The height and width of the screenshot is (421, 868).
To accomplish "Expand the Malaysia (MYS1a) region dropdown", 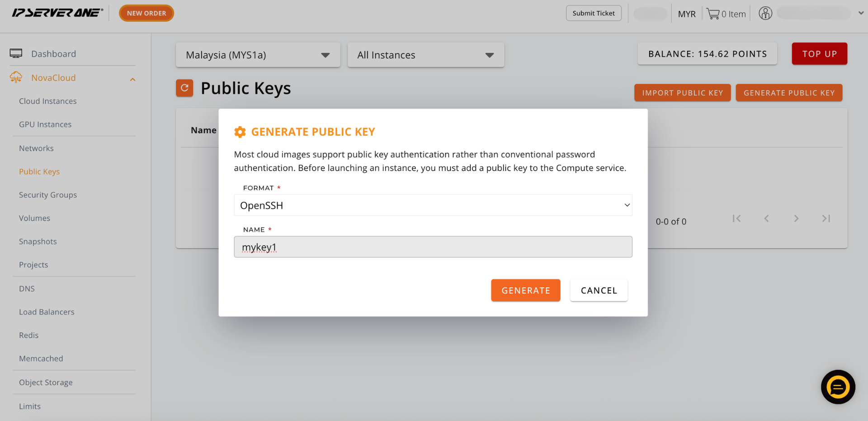I will coord(258,55).
